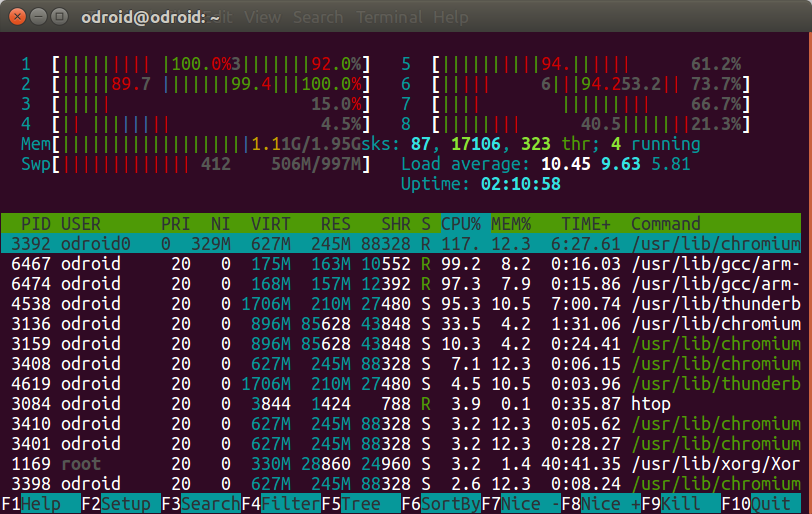Select process row with PID 4619
The image size is (812, 514).
(401, 384)
